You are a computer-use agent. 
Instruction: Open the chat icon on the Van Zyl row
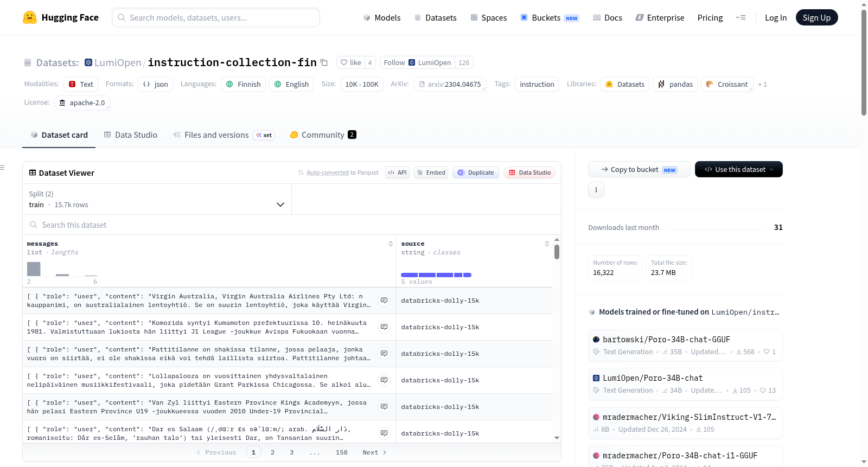tap(384, 407)
